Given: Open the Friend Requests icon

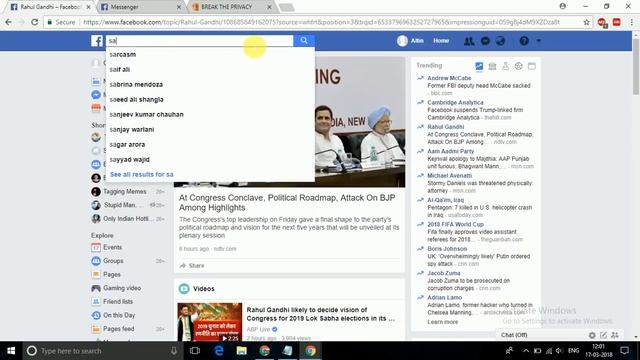Looking at the screenshot, I should click(469, 41).
